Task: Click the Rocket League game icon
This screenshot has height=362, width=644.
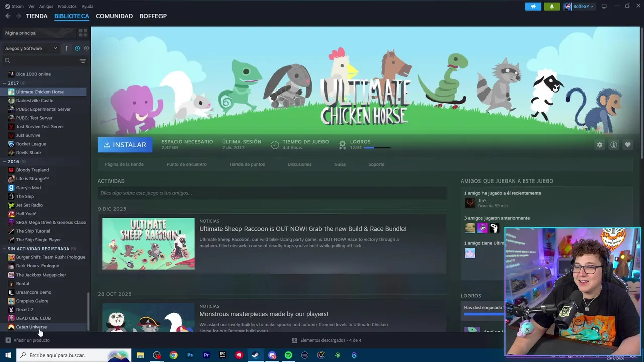Action: [11, 144]
